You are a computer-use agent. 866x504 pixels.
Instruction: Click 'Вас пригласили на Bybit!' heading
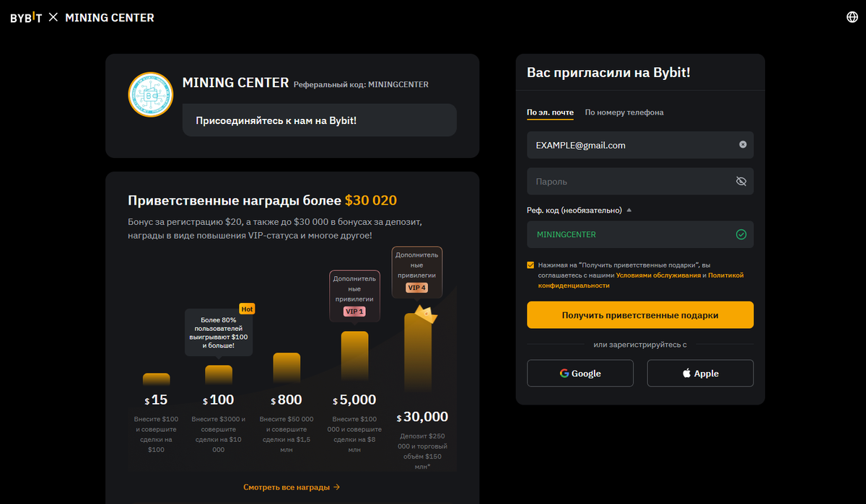[609, 72]
